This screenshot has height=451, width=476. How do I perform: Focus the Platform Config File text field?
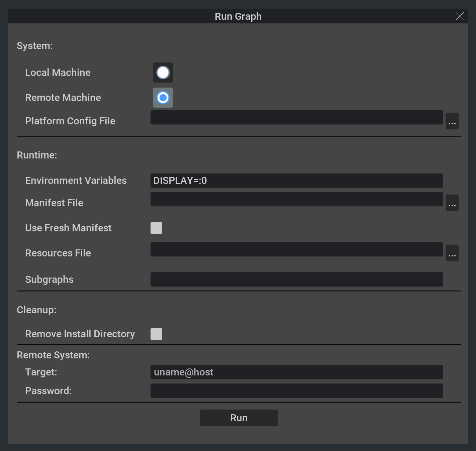296,117
